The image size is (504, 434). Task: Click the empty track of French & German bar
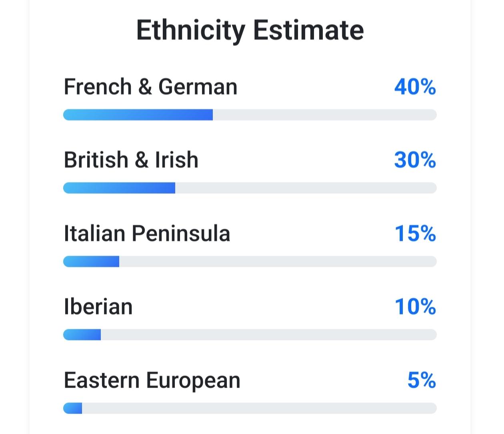[x=324, y=115]
